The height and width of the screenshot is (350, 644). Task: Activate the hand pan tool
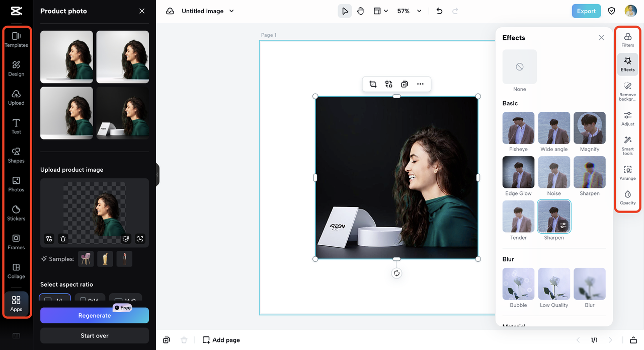click(360, 11)
